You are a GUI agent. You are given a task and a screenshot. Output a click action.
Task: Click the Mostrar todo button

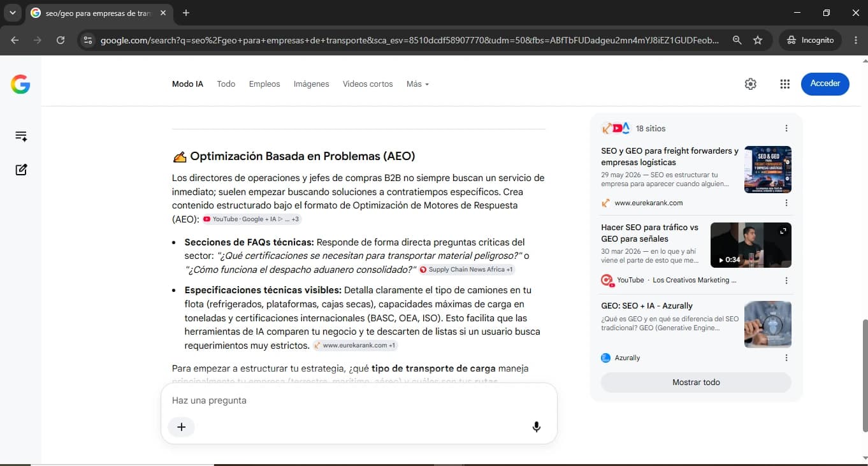click(696, 382)
